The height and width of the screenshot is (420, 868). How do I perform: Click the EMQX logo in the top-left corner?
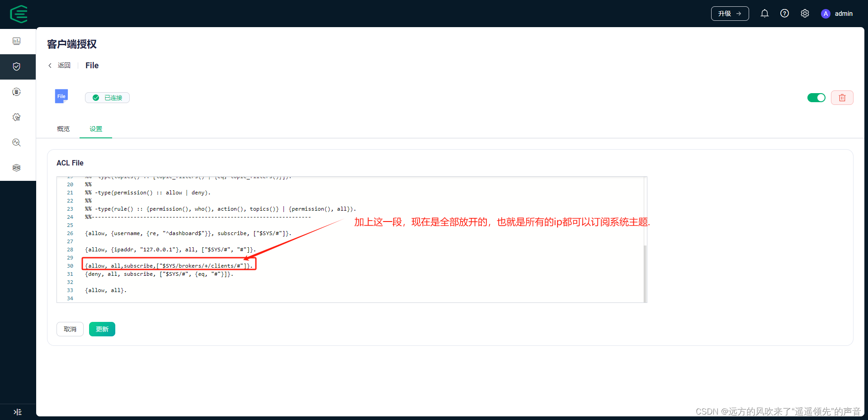[19, 14]
